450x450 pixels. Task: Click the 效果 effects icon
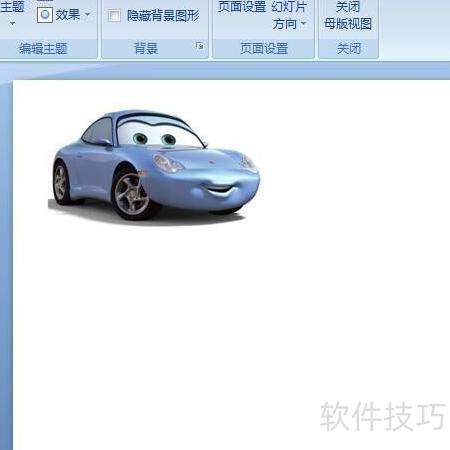(x=45, y=15)
